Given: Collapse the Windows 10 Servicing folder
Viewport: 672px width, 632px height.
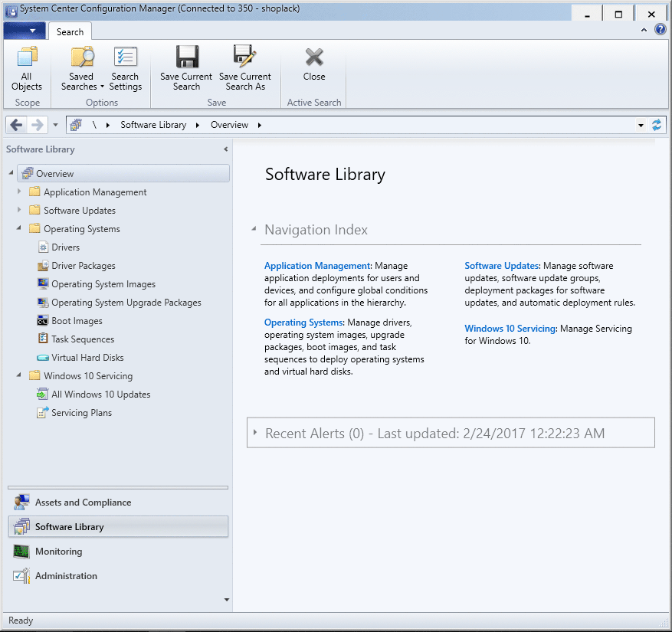Looking at the screenshot, I should point(19,375).
